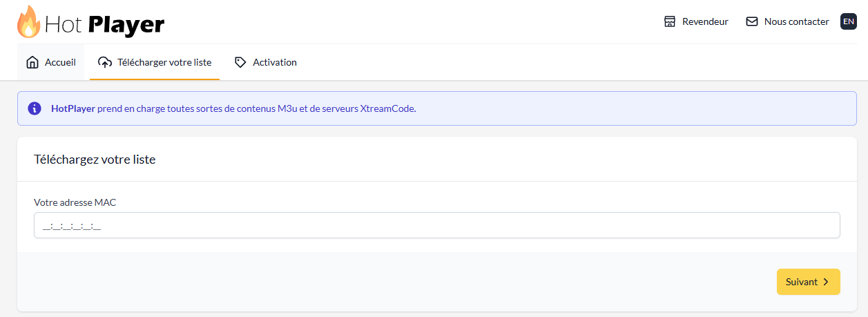Click the blue info circle icon

click(35, 108)
